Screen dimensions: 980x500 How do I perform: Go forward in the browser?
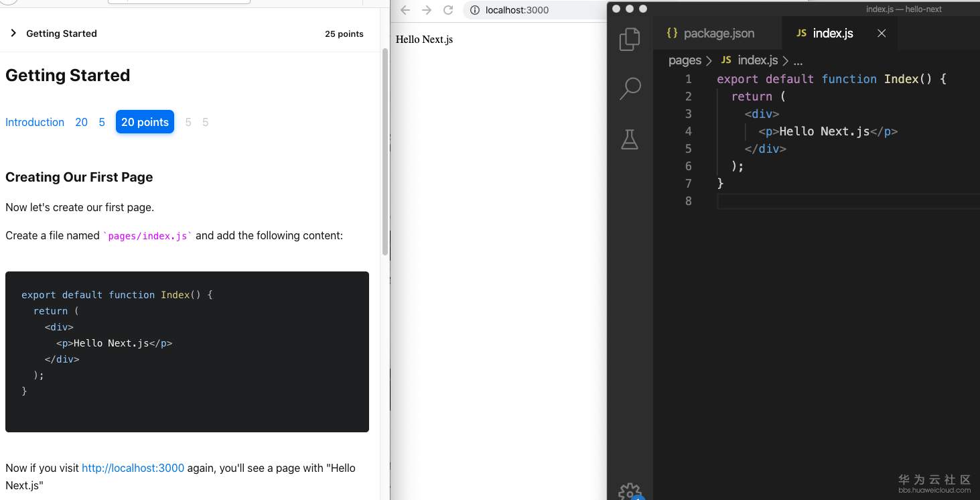click(x=427, y=10)
